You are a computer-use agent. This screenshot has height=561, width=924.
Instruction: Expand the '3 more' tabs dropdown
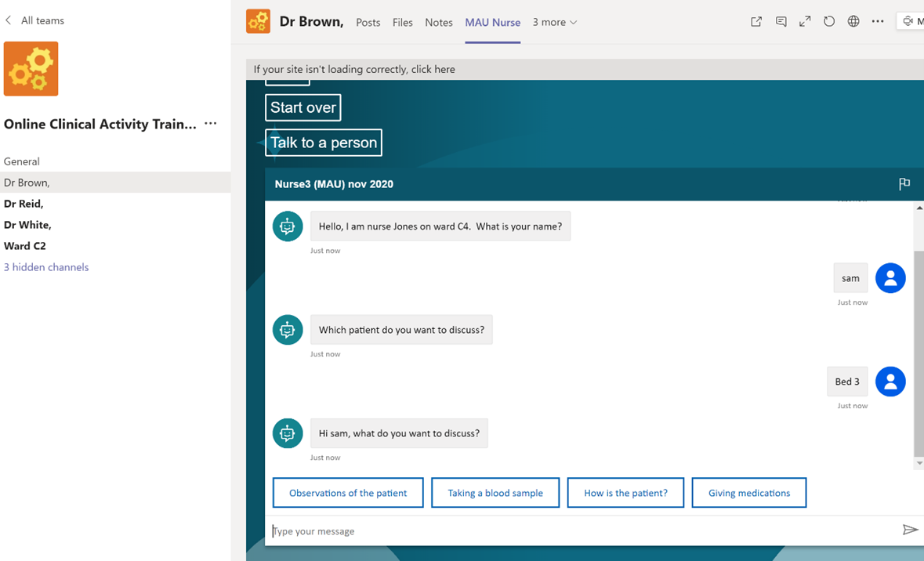click(555, 22)
